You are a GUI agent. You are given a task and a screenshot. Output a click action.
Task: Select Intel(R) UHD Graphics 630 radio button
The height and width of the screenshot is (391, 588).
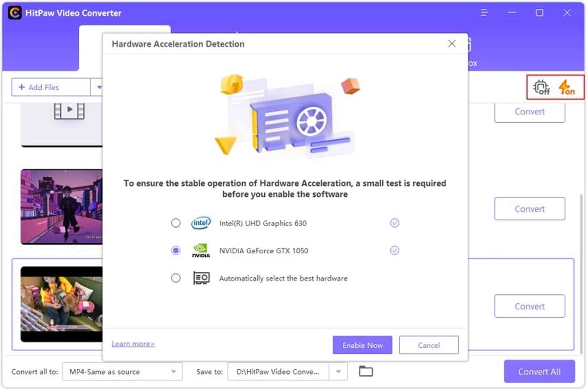(x=176, y=223)
